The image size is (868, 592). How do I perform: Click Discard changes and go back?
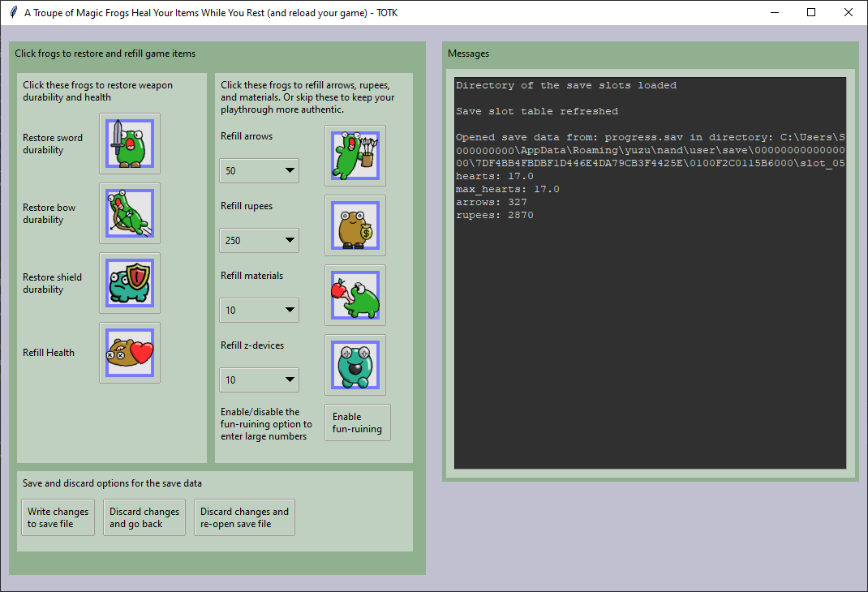pyautogui.click(x=144, y=517)
